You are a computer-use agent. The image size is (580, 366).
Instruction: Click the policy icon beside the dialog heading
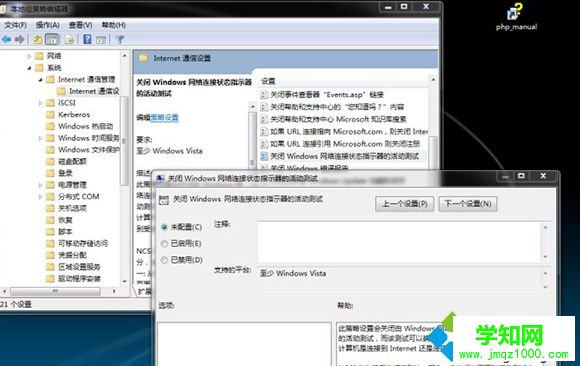[x=163, y=200]
